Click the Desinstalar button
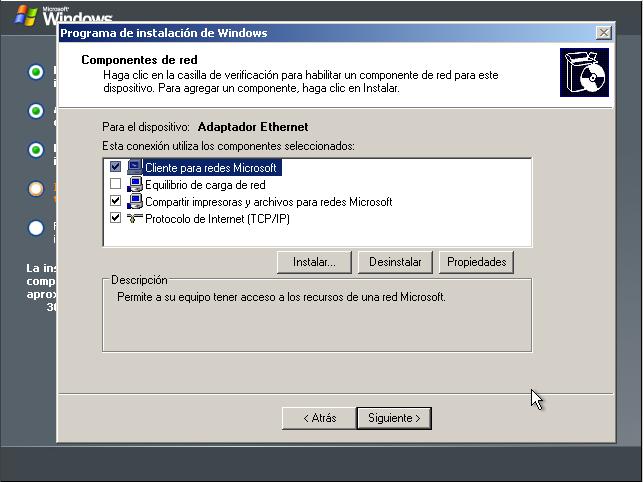 (x=395, y=262)
